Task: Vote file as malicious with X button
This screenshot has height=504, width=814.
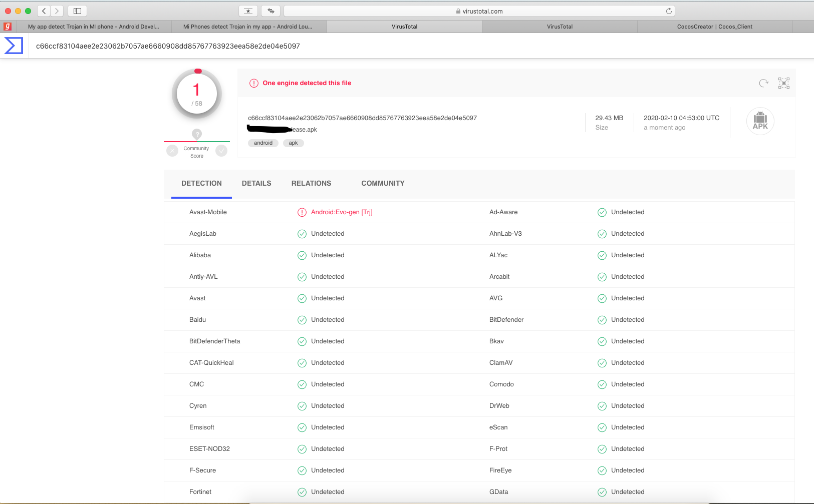Action: tap(172, 151)
